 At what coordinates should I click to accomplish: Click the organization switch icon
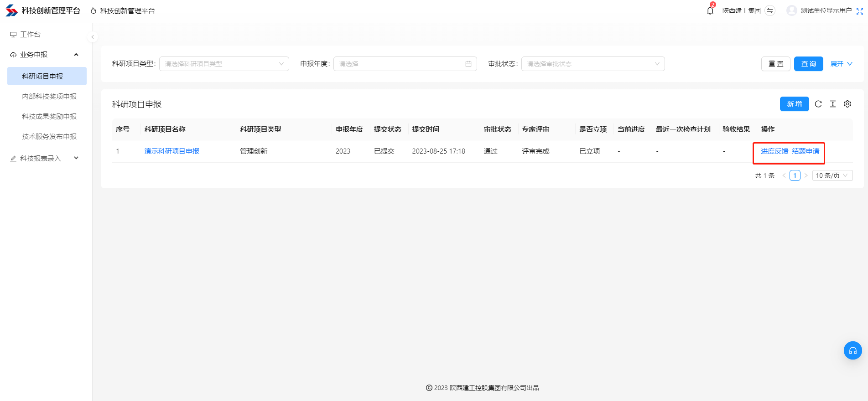pos(770,10)
